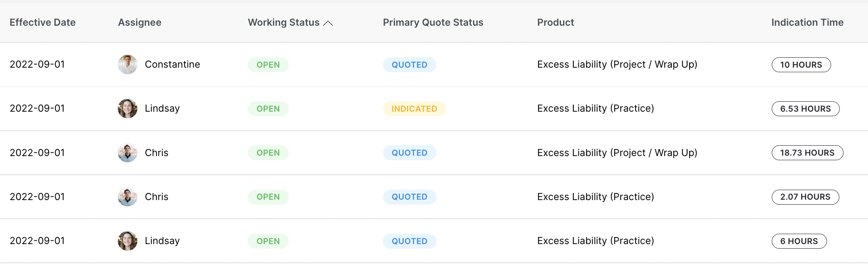Sort by Effective Date column header
Image resolution: width=868 pixels, height=264 pixels.
43,22
